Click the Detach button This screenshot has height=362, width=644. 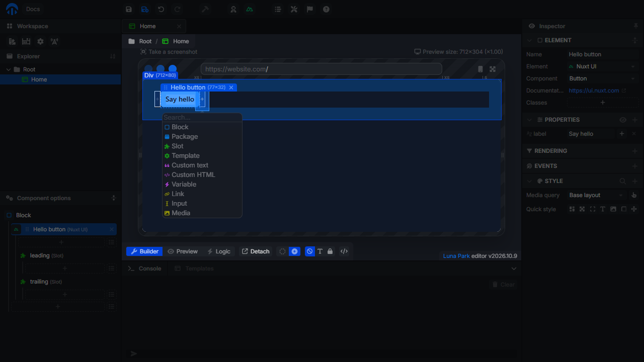256,251
